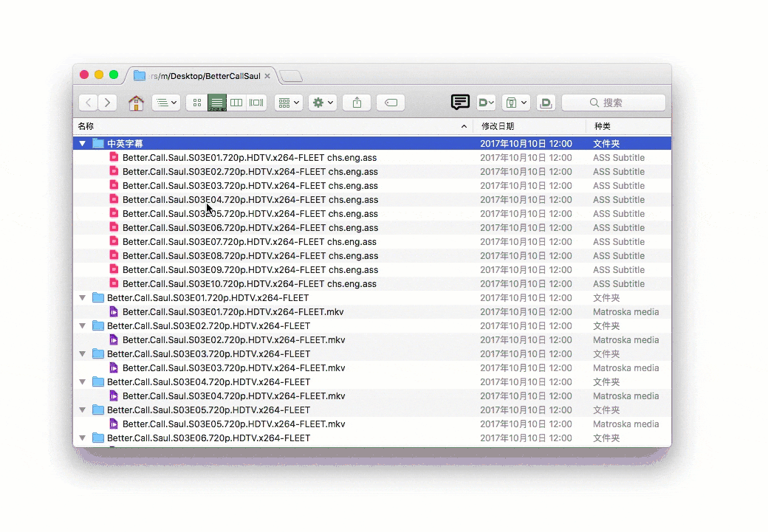Switch to list view
Screen dimensions: 768x532
pos(216,103)
